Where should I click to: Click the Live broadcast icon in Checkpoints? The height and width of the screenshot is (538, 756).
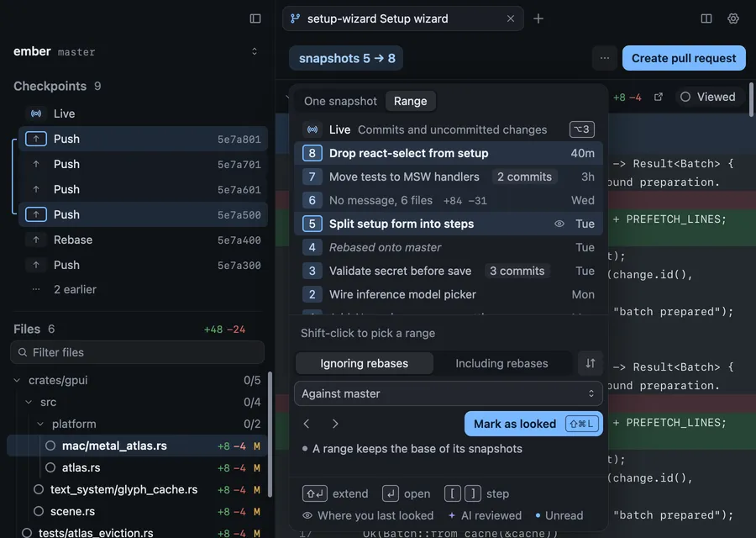[x=36, y=113]
